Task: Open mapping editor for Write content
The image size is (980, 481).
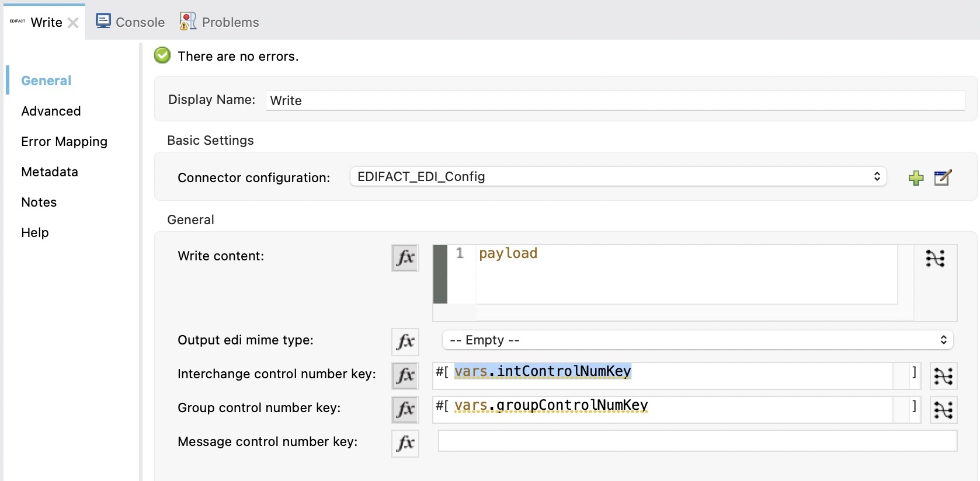Action: tap(935, 258)
